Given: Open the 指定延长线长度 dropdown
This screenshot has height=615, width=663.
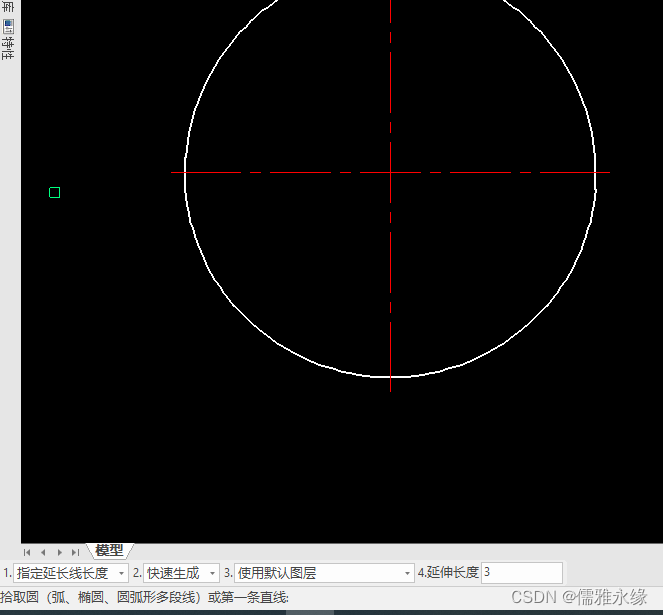Looking at the screenshot, I should 71,573.
